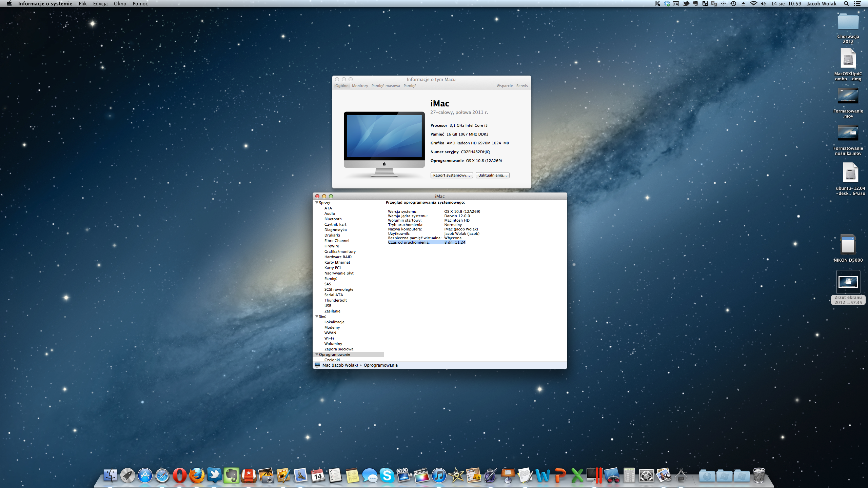
Task: Open the Wsparcie link
Action: (505, 86)
